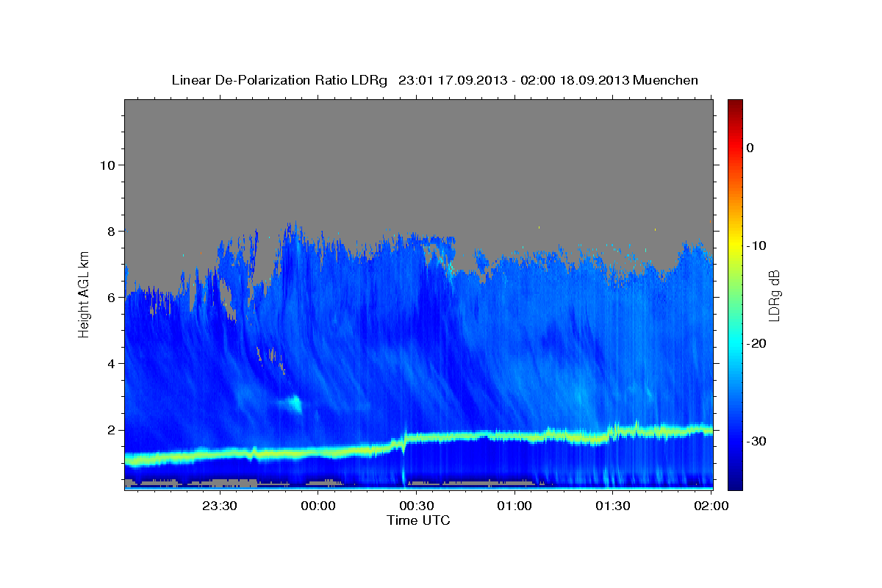Click the yellow melting layer band at 01:00
Viewport: 882px width, 588px height.
tap(514, 436)
